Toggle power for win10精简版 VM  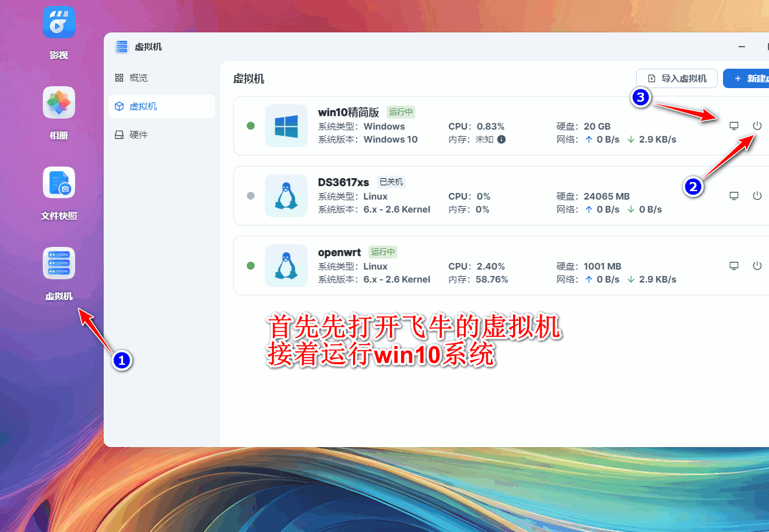[x=757, y=126]
